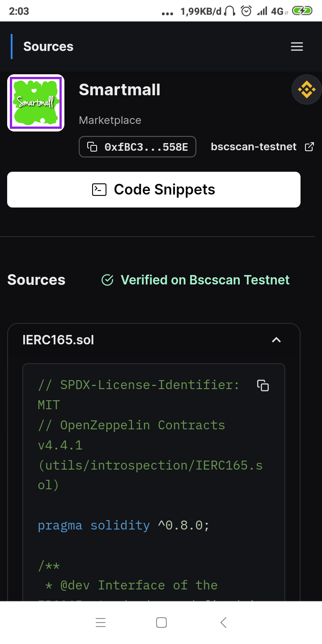Click the IERC165.sol file header
The width and height of the screenshot is (322, 644).
(x=153, y=340)
